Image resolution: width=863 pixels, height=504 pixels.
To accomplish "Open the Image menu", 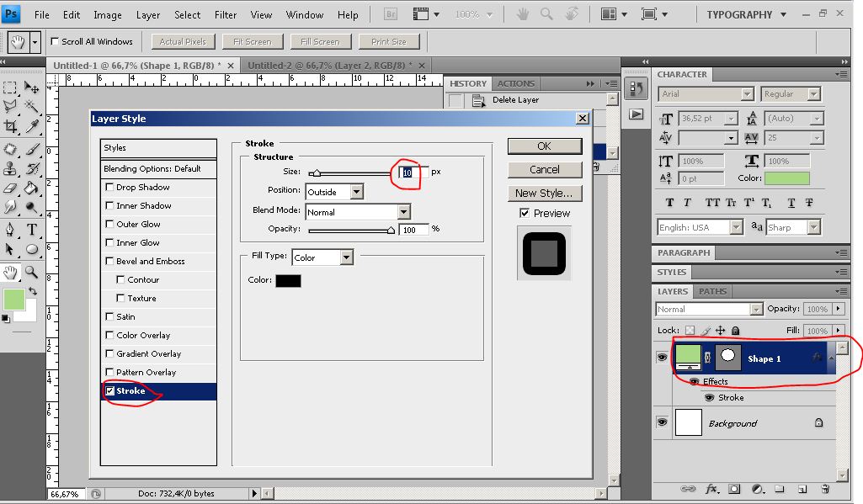I will tap(107, 15).
